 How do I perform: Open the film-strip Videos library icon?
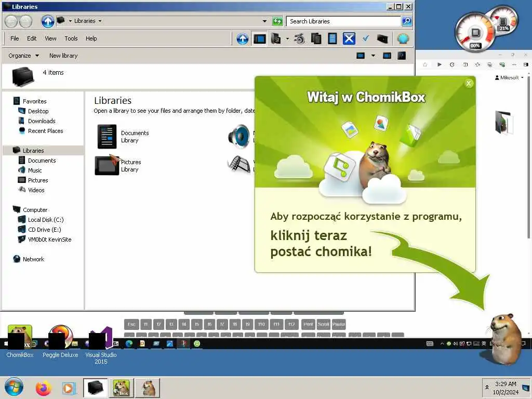(x=240, y=164)
